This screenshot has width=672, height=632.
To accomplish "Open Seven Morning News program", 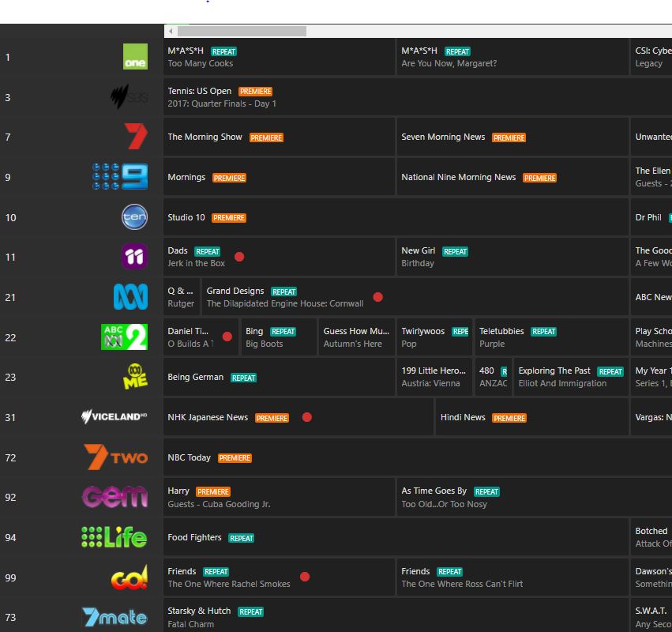I will pyautogui.click(x=512, y=137).
